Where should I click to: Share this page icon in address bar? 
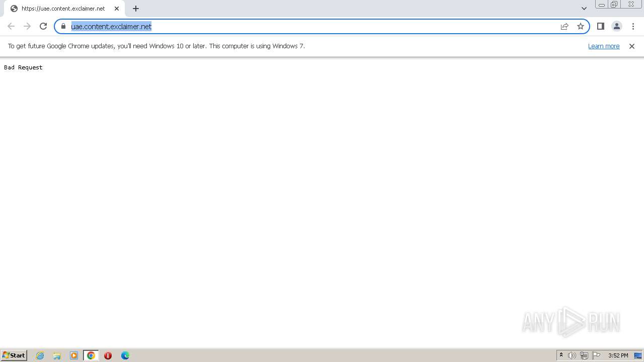tap(565, 26)
